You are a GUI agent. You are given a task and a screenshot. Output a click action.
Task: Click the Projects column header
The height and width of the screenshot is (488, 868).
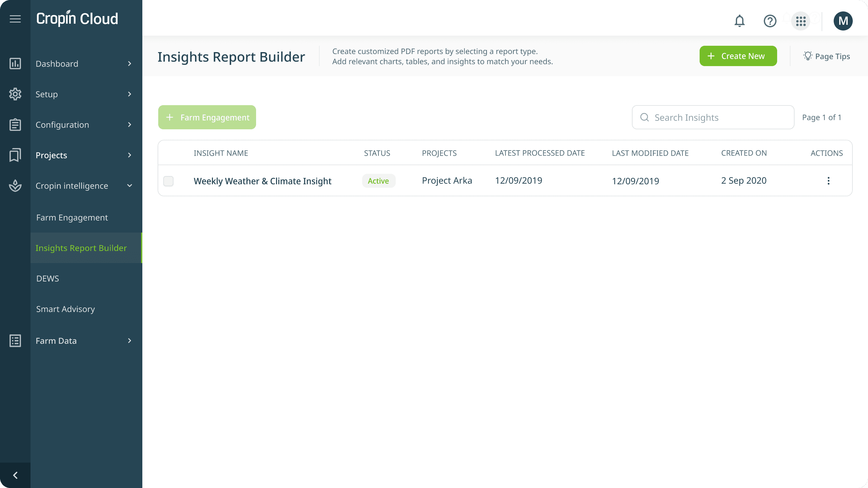pos(439,153)
